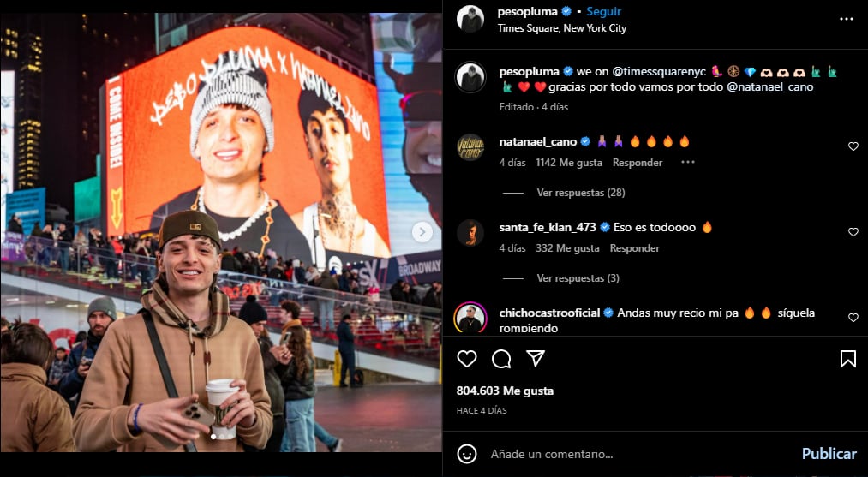Screen dimensions: 868x477
Task: Expand Ver respuestas (3) replies
Action: (578, 277)
